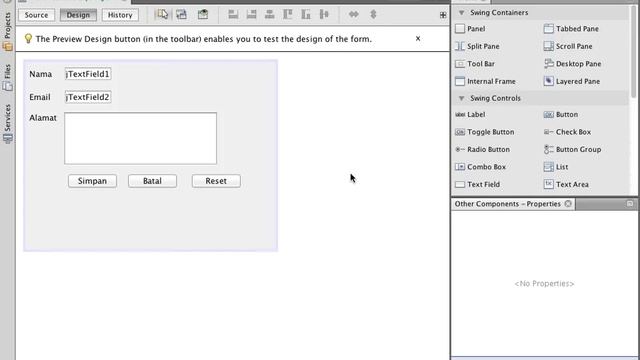Click the Reset button on form
This screenshot has height=360, width=640.
[x=216, y=181]
